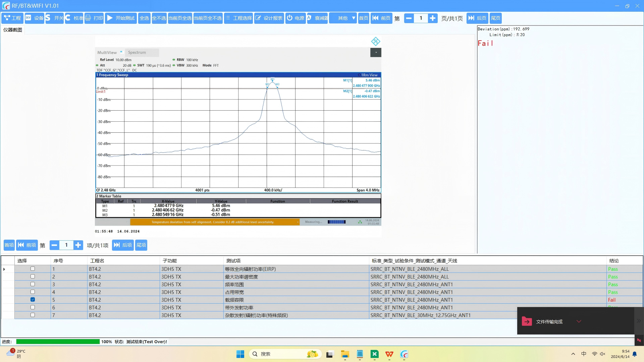Screen dimensions: 644x362
Task: Click the 电源 power button
Action: (x=296, y=18)
